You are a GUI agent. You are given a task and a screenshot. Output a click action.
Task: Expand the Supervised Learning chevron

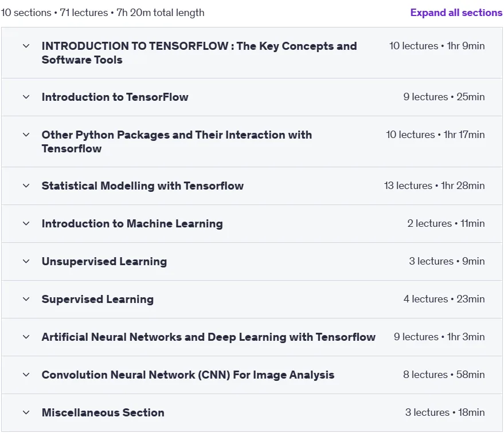[x=26, y=299]
